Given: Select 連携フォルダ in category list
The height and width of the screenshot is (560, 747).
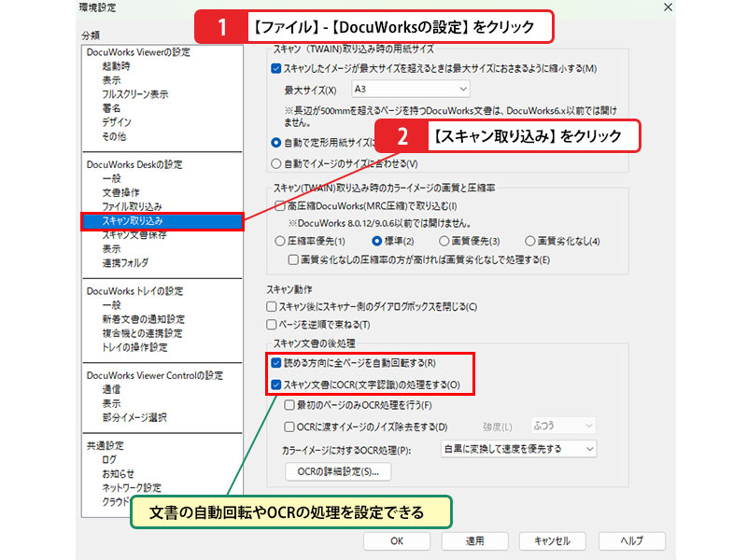Looking at the screenshot, I should (x=125, y=263).
